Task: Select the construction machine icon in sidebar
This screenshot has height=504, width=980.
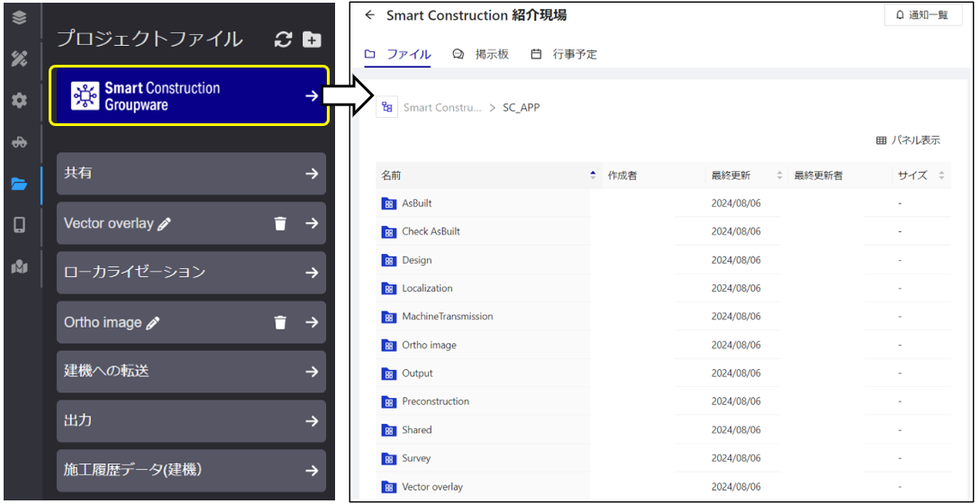Action: coord(20,142)
